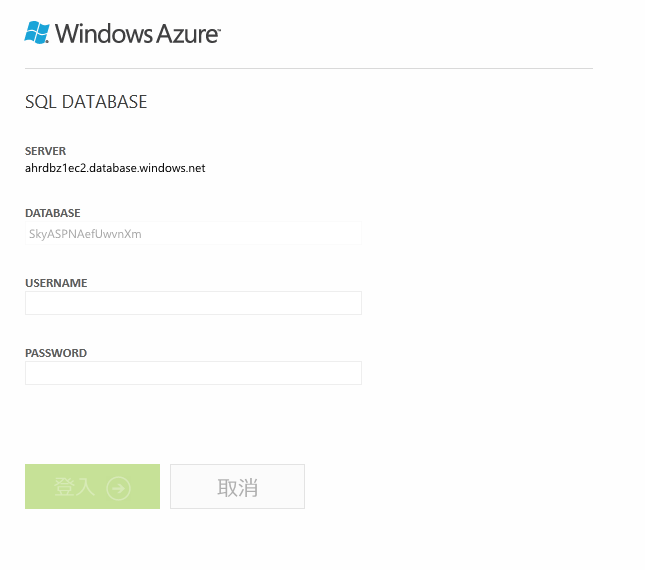The image size is (645, 570).
Task: Select the ahrdbz1ec2.database.windows.net server address text
Action: [115, 168]
